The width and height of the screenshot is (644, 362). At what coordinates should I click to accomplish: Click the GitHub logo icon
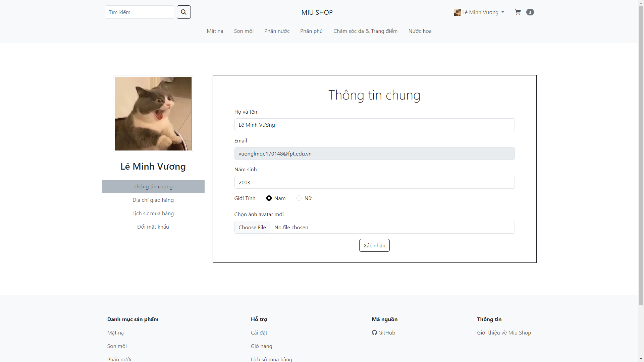(x=374, y=333)
